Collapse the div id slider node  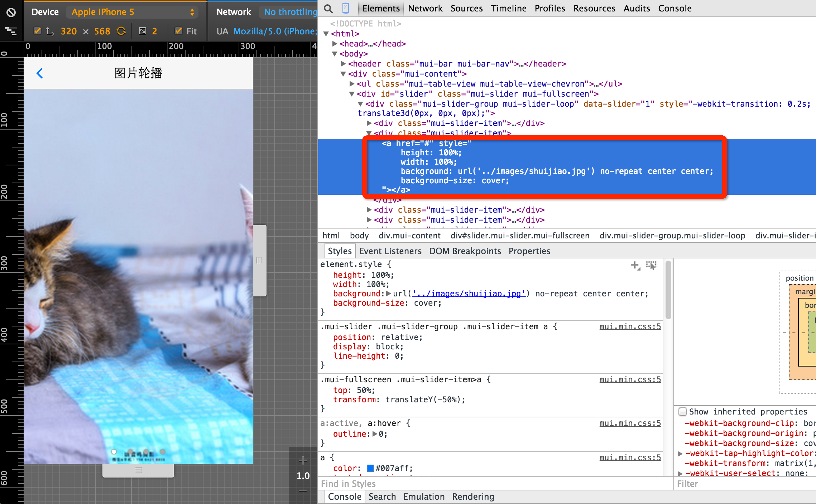(x=352, y=94)
